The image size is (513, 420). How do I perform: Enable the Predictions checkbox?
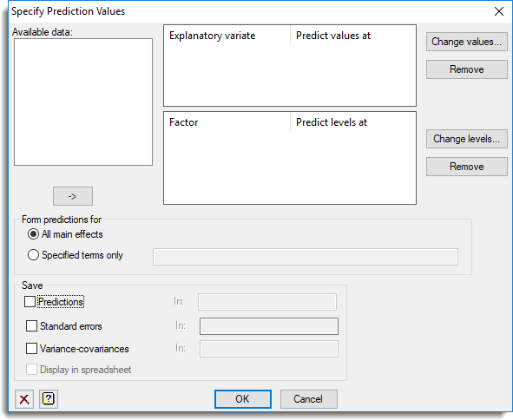(30, 302)
